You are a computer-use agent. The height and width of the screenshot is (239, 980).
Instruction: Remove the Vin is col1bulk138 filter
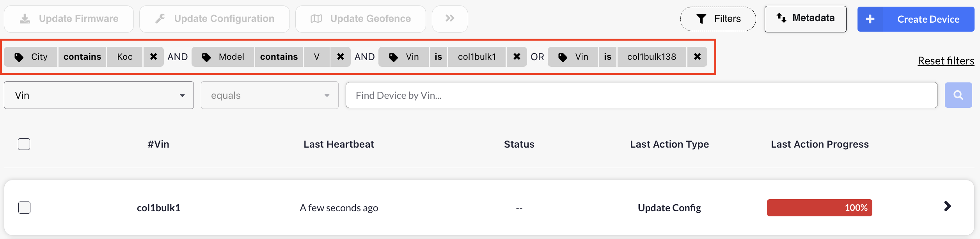697,57
